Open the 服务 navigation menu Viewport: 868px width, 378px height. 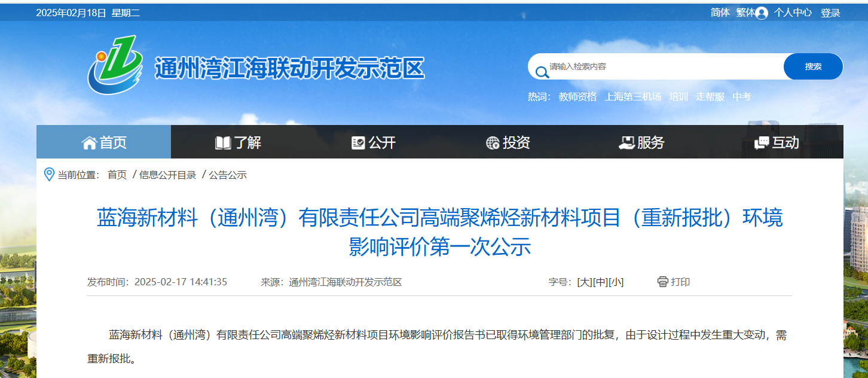pyautogui.click(x=642, y=142)
